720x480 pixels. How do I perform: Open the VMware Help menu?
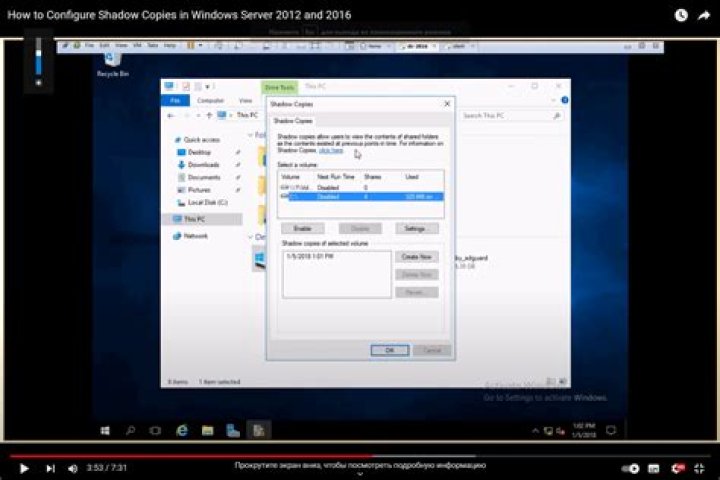pyautogui.click(x=169, y=45)
